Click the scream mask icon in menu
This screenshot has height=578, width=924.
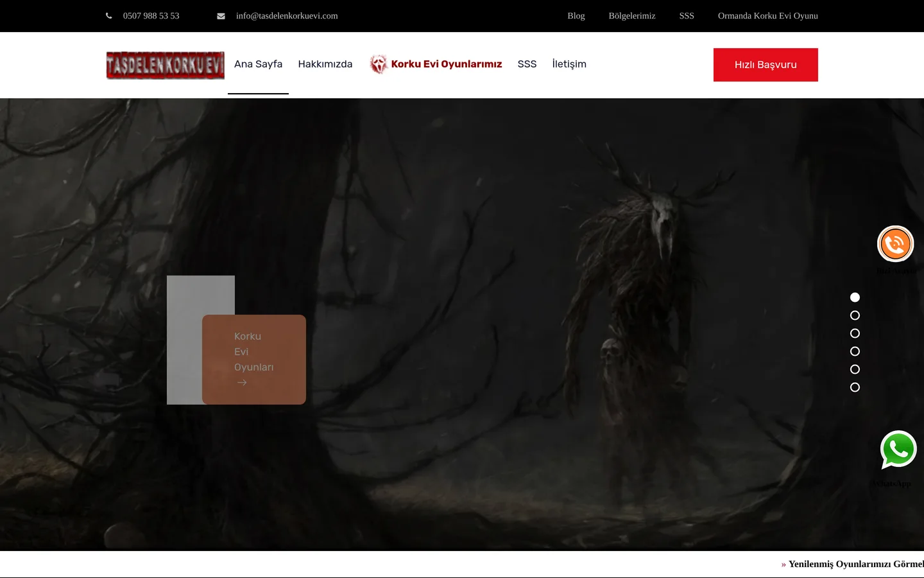379,64
